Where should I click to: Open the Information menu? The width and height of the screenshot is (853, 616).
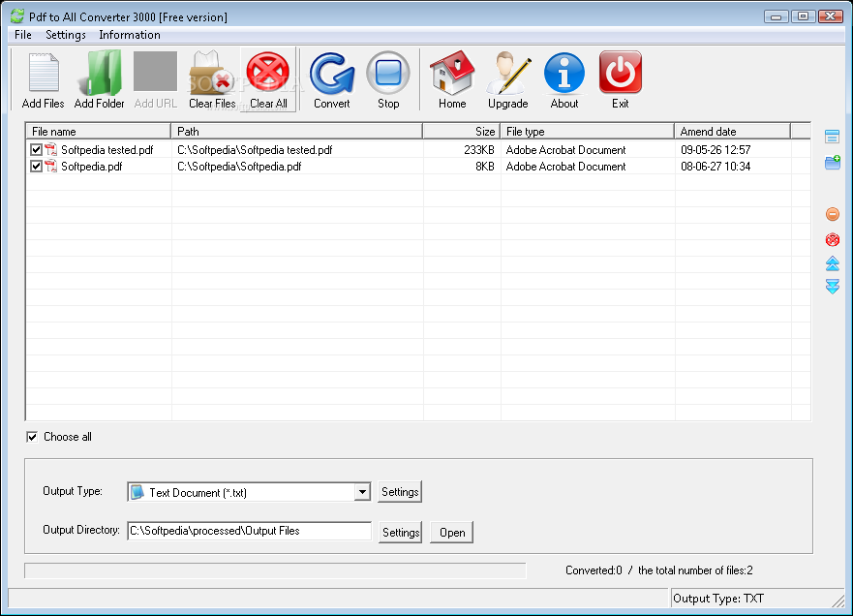130,35
